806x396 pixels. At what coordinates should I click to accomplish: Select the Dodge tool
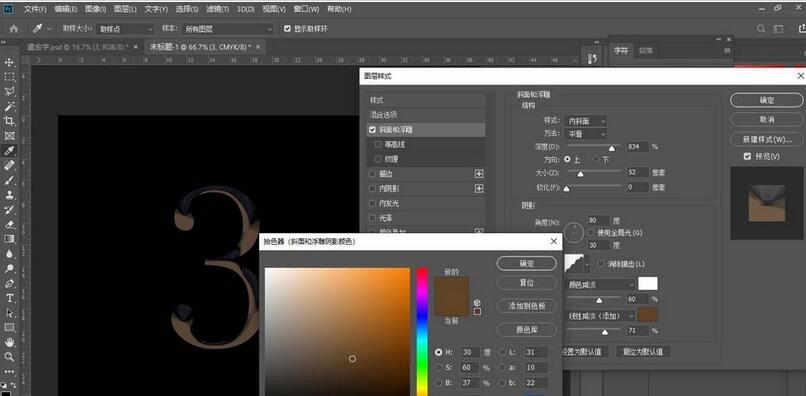pyautogui.click(x=9, y=268)
